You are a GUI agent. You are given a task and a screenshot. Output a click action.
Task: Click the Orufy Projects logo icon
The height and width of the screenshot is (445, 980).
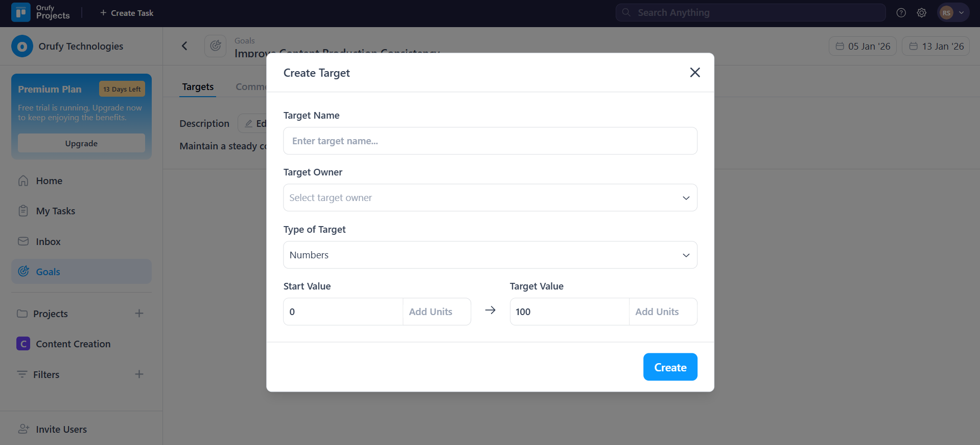[20, 12]
